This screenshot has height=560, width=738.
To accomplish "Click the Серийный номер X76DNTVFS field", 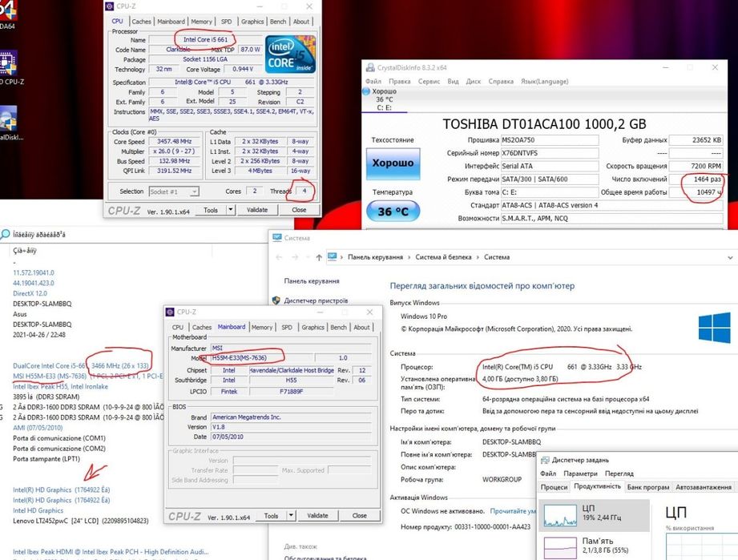I will click(x=550, y=153).
